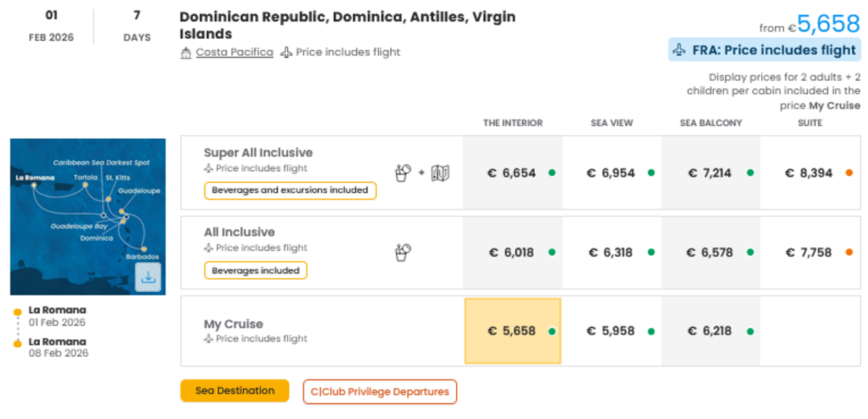Click the ship icon beside Costa Pacifica
Viewport: 868px width, 419px height.
coord(186,53)
